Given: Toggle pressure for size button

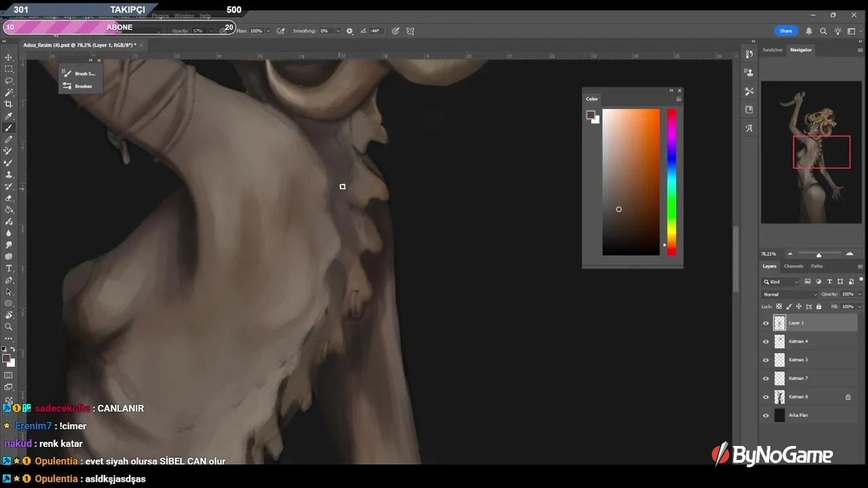Looking at the screenshot, I should point(395,30).
